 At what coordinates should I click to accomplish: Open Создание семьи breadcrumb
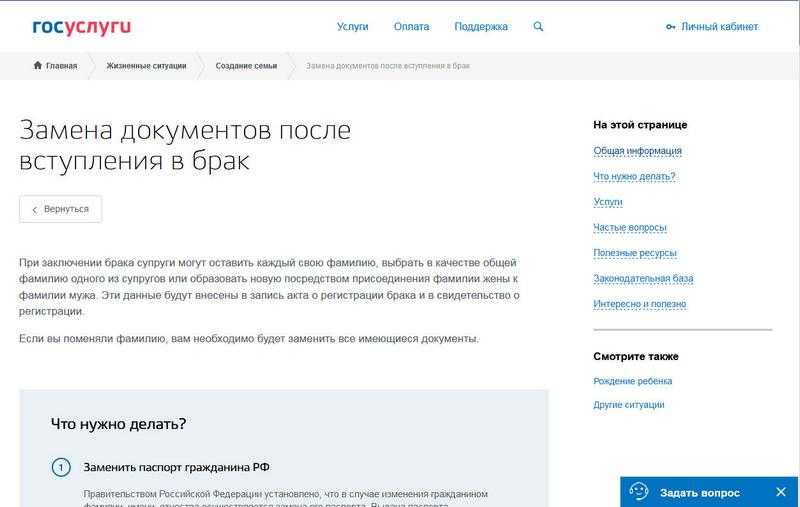(x=246, y=66)
